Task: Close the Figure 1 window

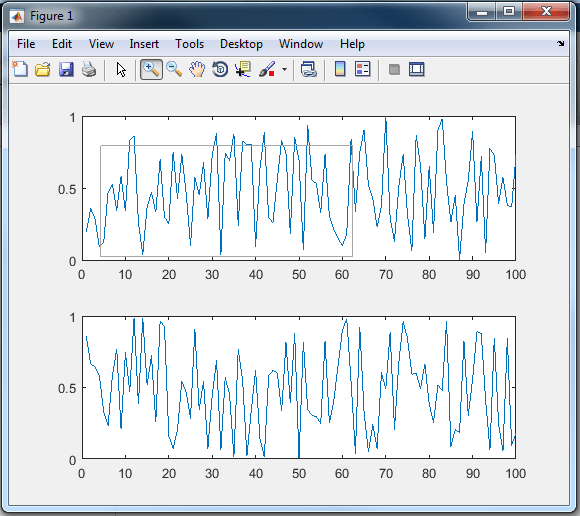Action: click(x=546, y=12)
